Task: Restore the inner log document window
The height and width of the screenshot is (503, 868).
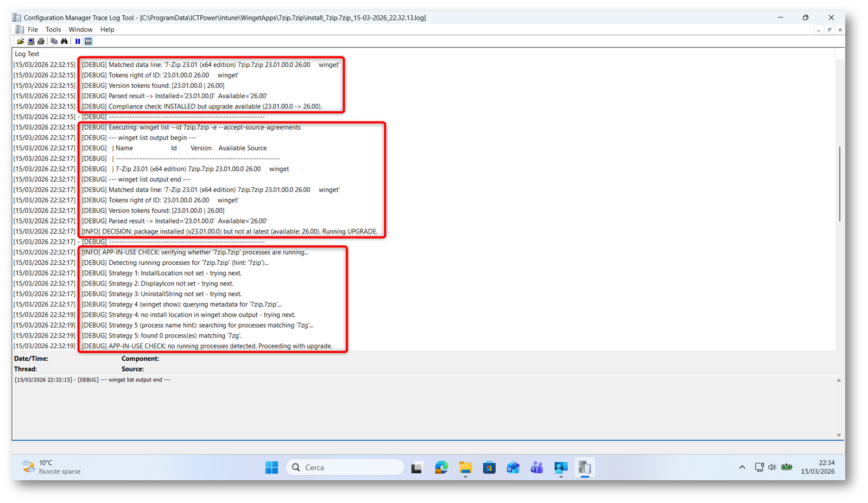Action: click(829, 30)
